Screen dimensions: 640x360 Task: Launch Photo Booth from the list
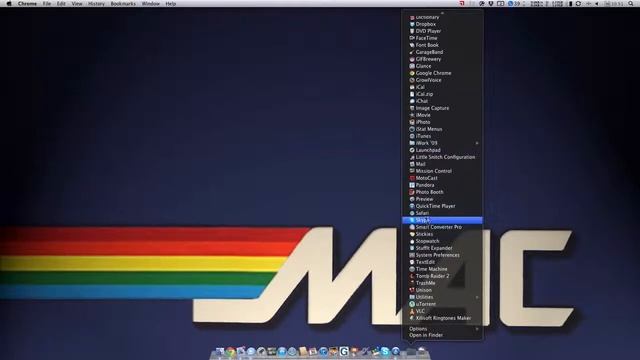pos(442,192)
